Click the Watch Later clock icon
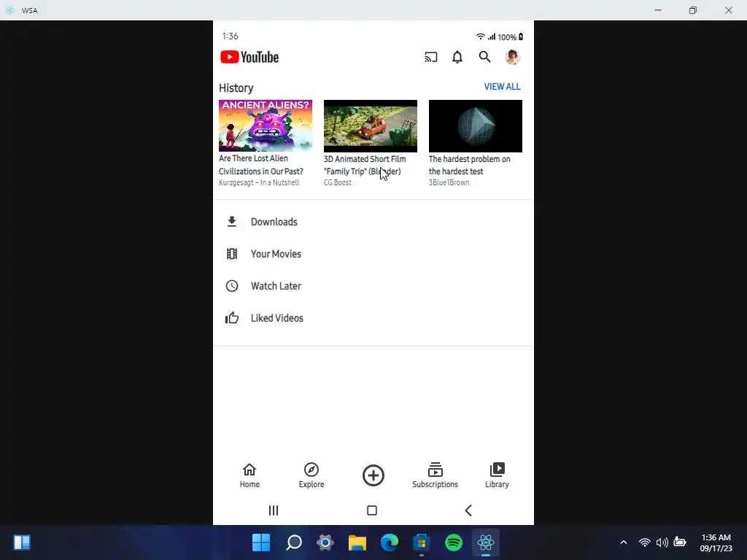The image size is (747, 560). [x=232, y=286]
